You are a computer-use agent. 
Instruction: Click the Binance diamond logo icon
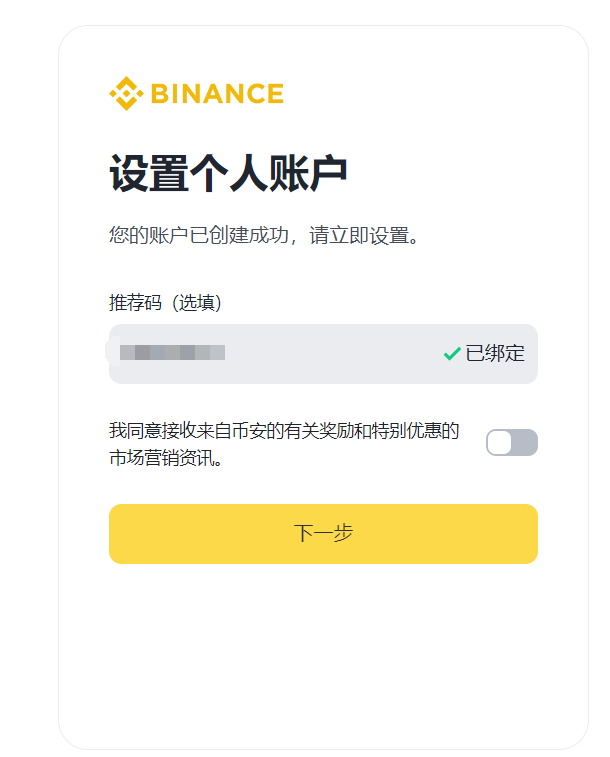point(126,94)
